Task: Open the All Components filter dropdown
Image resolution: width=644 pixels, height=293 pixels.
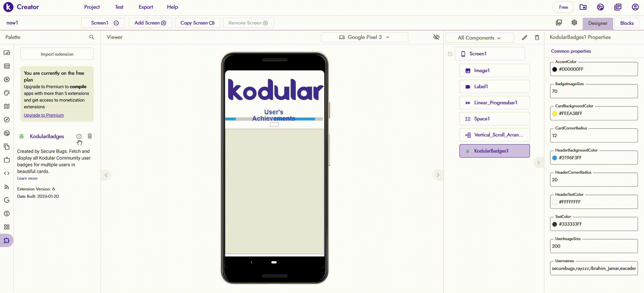Action: tap(480, 38)
